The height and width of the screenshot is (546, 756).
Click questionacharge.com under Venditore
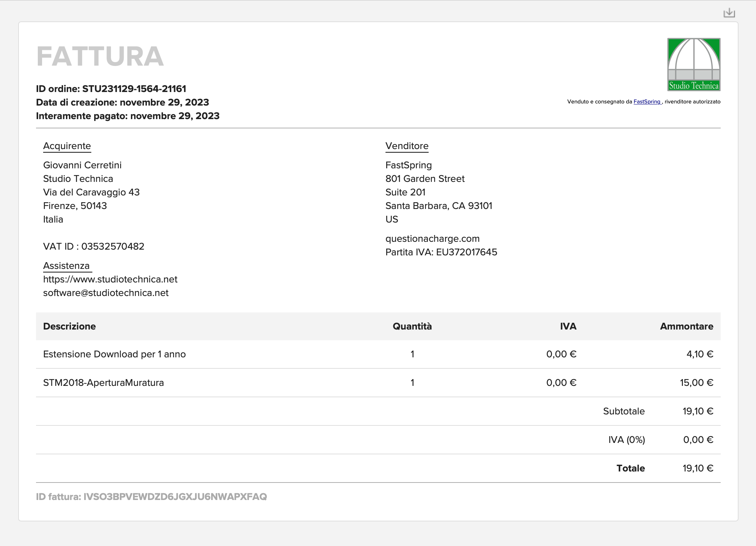(433, 239)
